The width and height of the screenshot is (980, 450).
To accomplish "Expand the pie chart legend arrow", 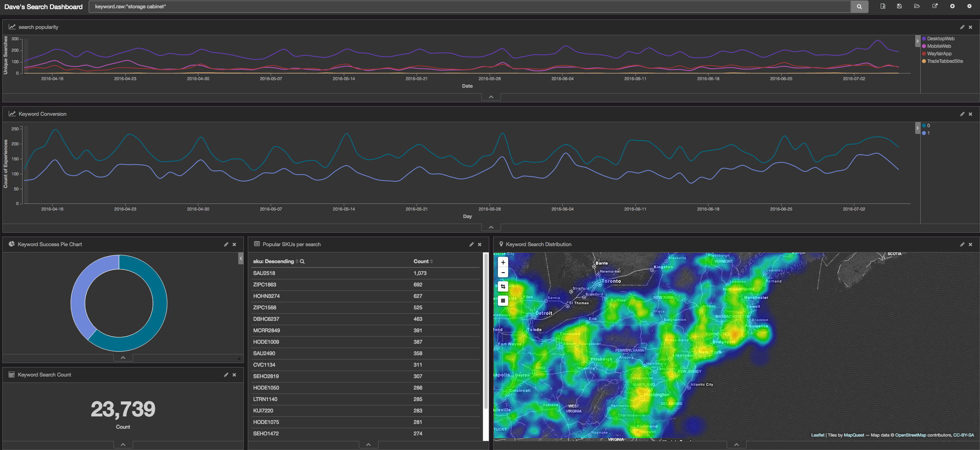I will click(x=241, y=258).
